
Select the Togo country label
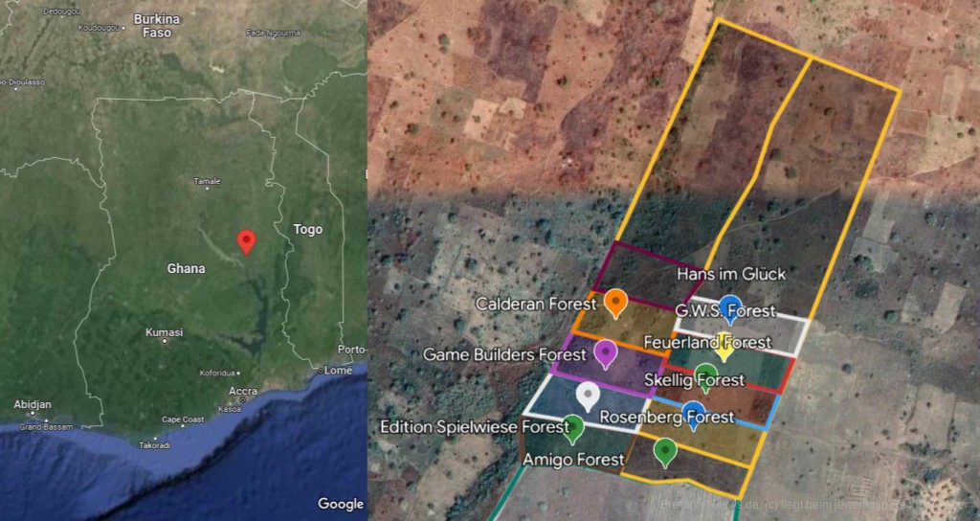307,230
